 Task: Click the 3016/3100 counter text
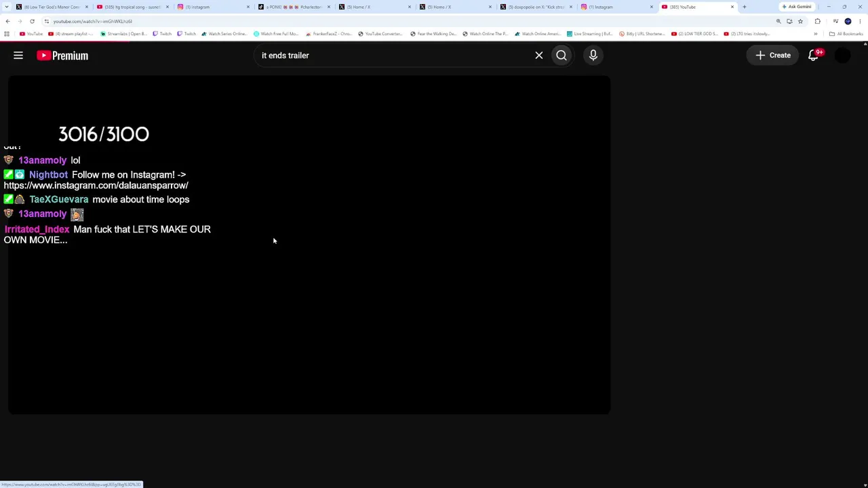104,134
